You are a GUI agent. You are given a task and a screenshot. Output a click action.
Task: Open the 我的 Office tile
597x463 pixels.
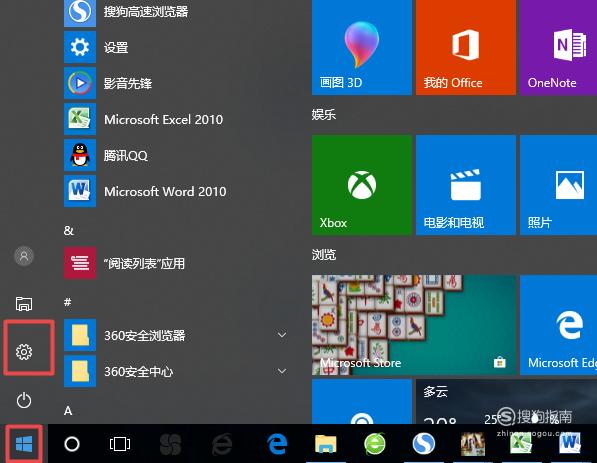466,47
